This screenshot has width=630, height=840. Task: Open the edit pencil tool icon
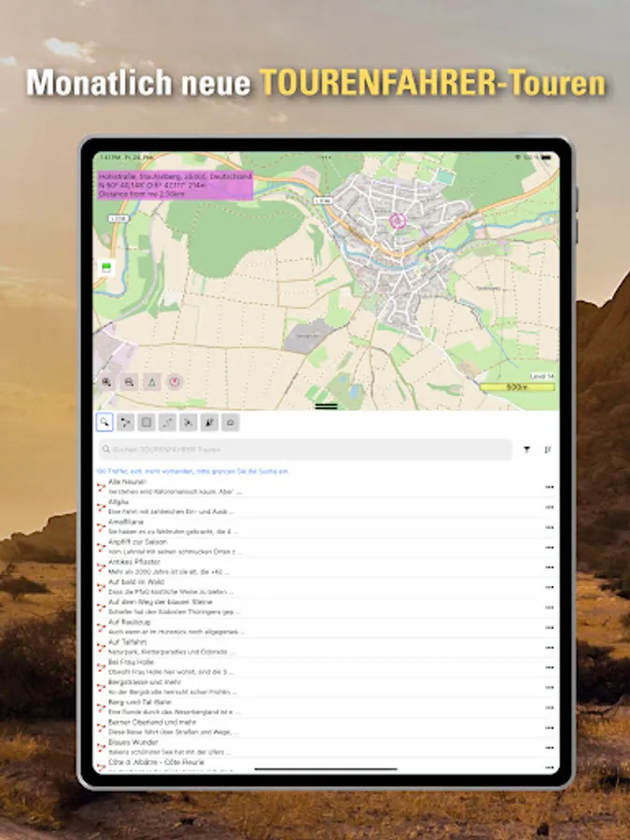pos(209,423)
